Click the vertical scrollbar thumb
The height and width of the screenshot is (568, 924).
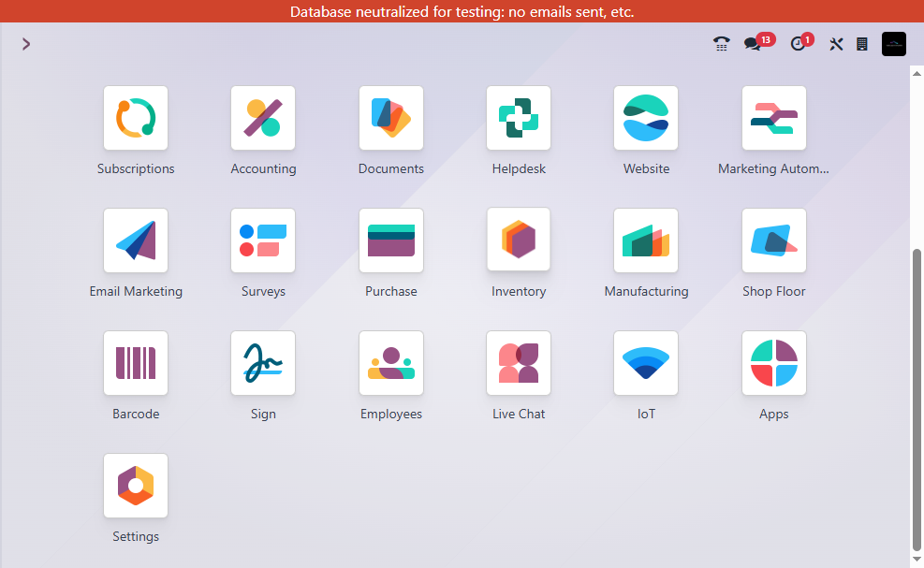click(x=917, y=400)
